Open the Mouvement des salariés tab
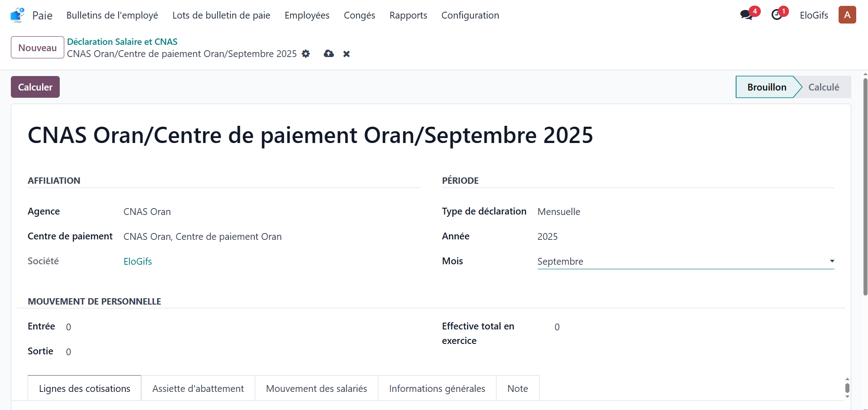 point(316,388)
